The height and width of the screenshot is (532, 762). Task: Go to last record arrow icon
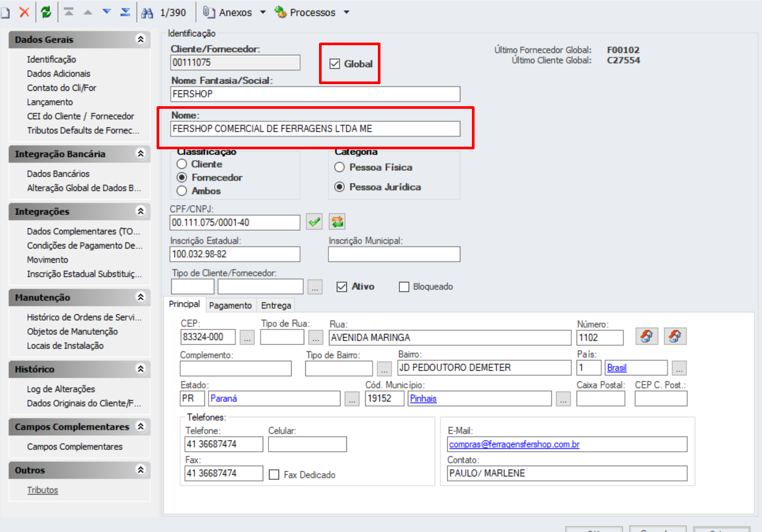pos(125,12)
